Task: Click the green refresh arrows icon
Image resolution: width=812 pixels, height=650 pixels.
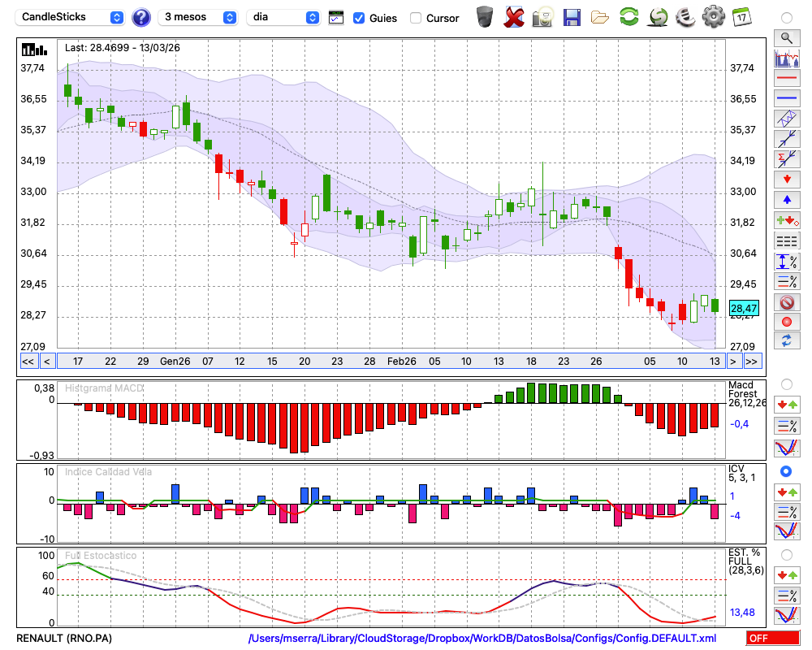Action: pyautogui.click(x=628, y=16)
